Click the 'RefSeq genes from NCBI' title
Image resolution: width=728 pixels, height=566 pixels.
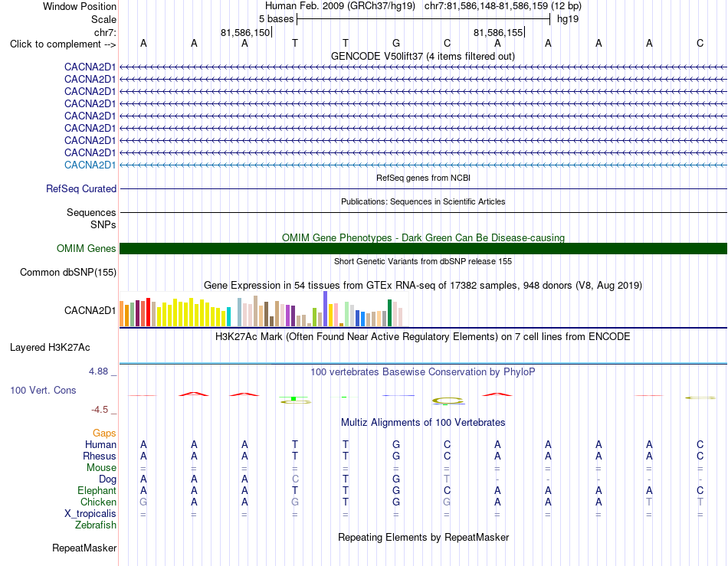click(424, 178)
